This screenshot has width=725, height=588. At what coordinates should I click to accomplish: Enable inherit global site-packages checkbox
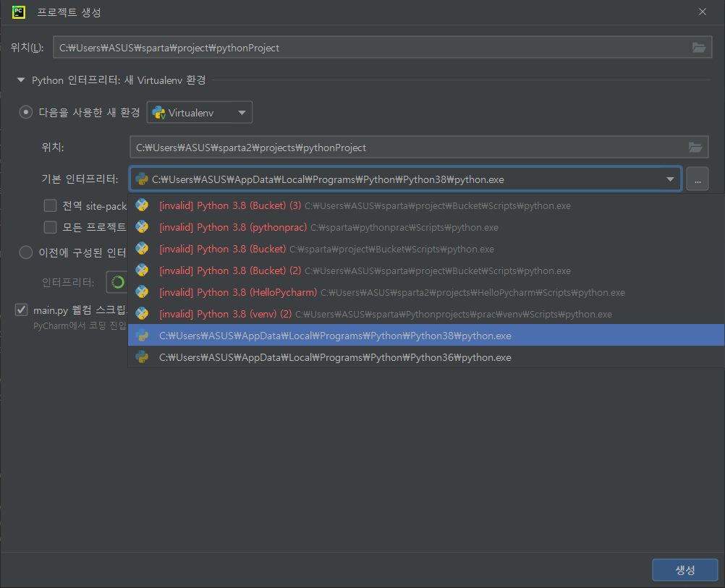50,205
